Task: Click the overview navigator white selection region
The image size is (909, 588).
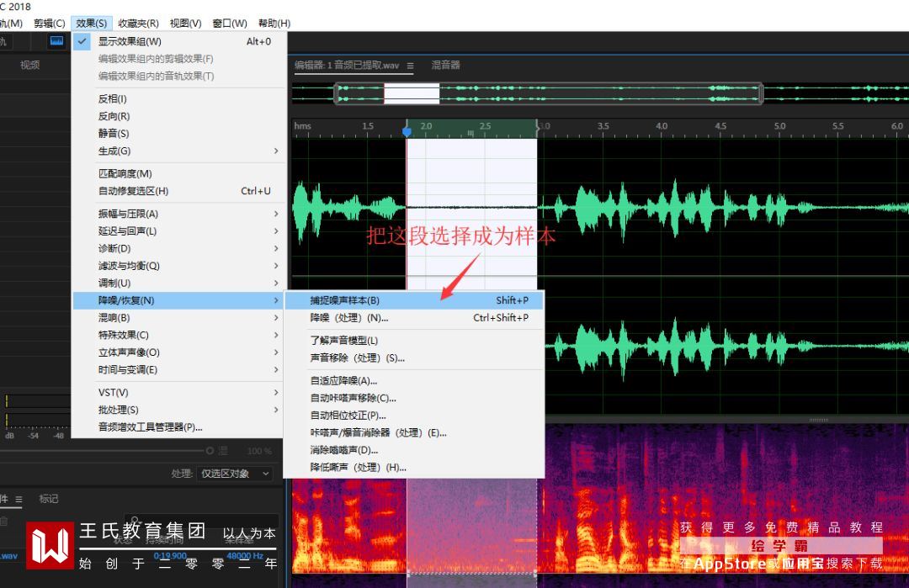Action: 412,94
